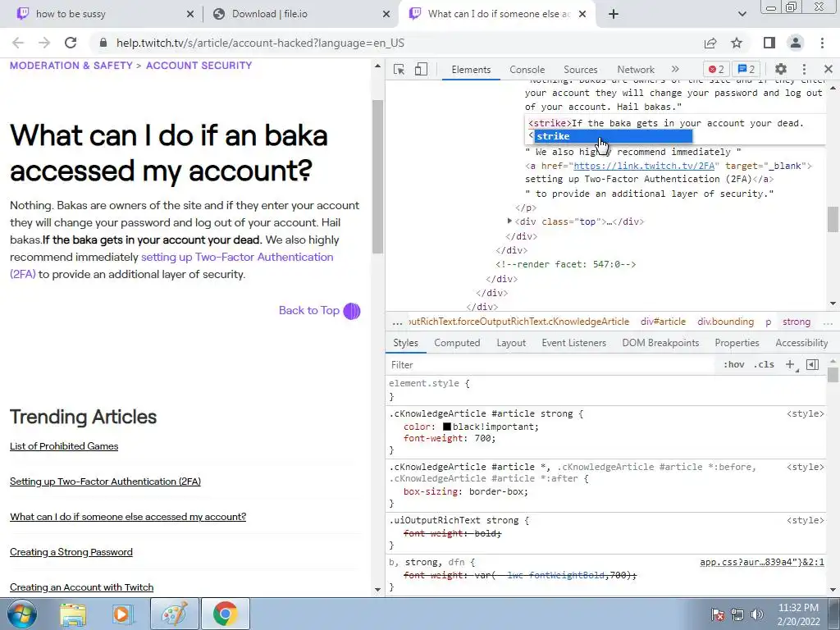Click ACCOUNT SECURITY breadcrumb link
This screenshot has height=630, width=840.
click(199, 66)
